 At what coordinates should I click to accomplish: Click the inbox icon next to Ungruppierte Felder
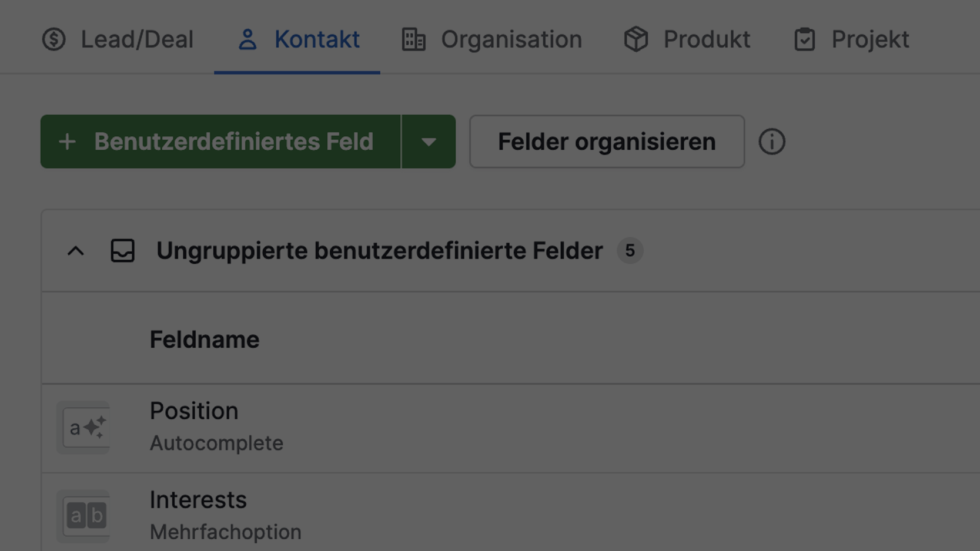(x=122, y=251)
